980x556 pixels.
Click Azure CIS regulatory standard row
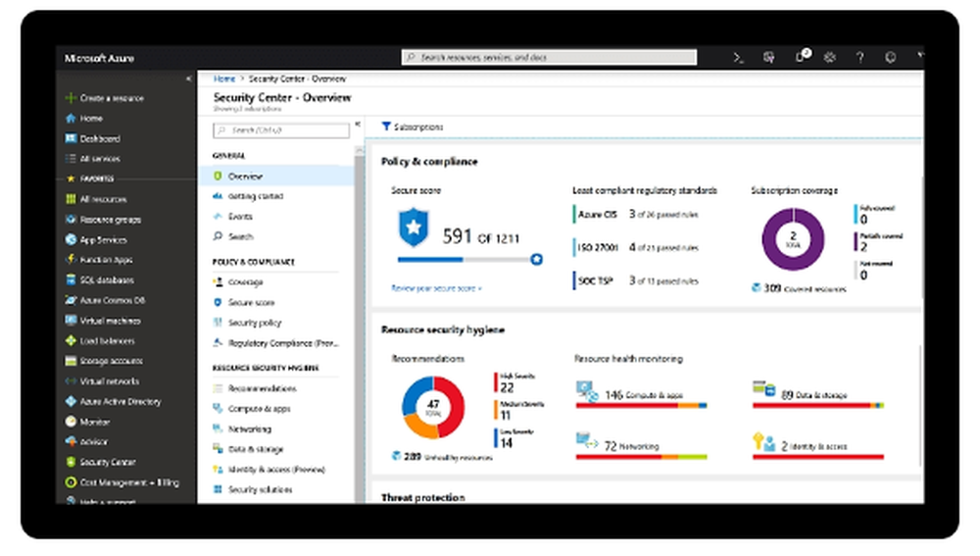[x=636, y=215]
